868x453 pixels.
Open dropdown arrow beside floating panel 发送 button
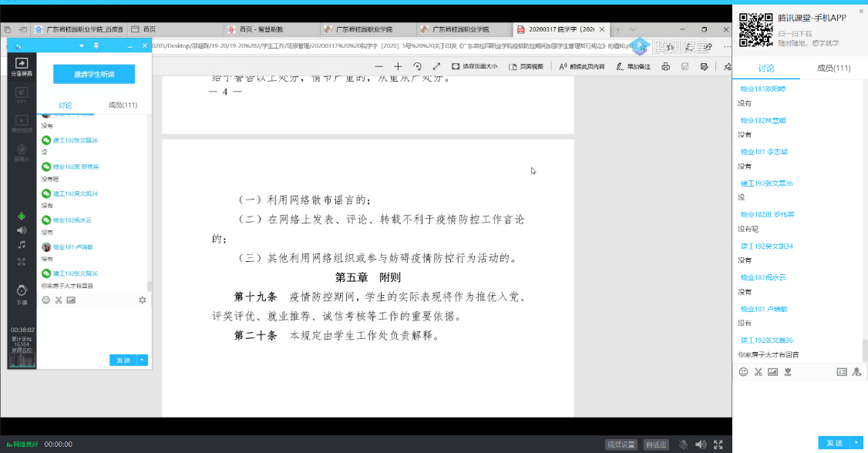pos(143,360)
